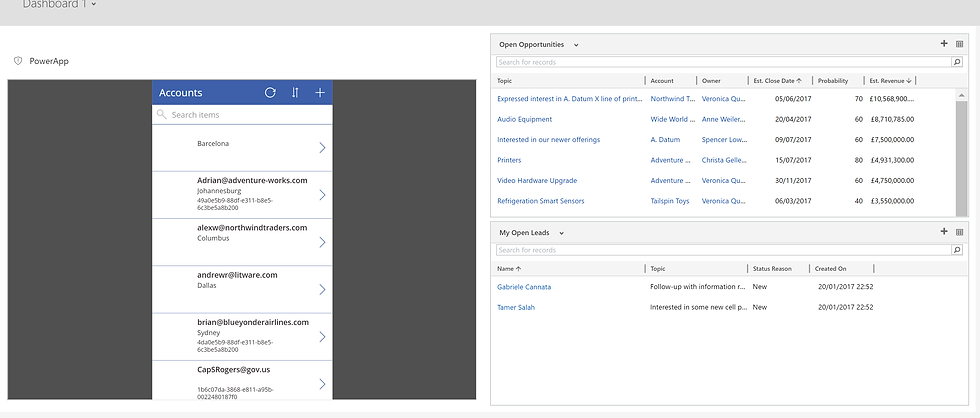
Task: Open grid view icon for Open Opportunities
Action: pyautogui.click(x=959, y=44)
